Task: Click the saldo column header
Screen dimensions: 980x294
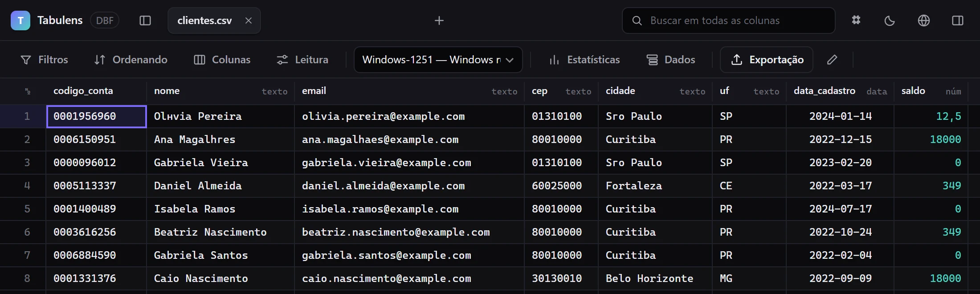Action: tap(931, 91)
